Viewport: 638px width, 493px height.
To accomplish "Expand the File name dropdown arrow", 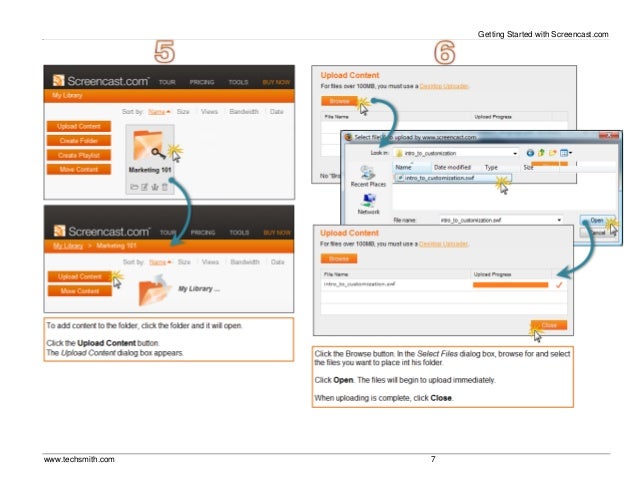I will 559,220.
